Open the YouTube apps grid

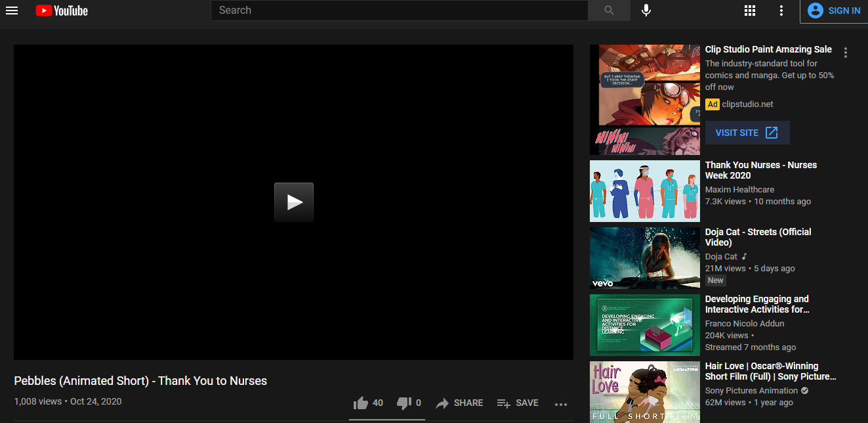[x=750, y=11]
